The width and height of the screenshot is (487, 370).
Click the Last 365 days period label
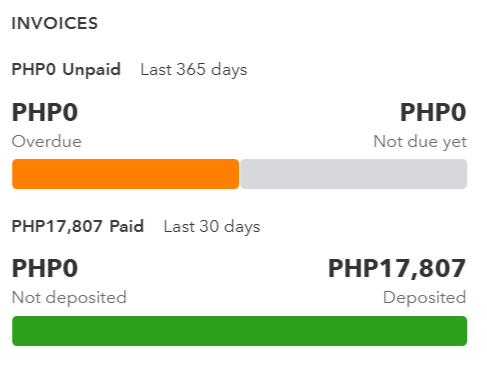tap(194, 70)
